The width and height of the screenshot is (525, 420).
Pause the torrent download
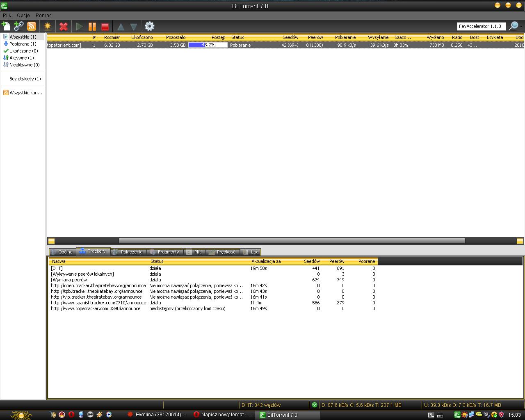(92, 26)
